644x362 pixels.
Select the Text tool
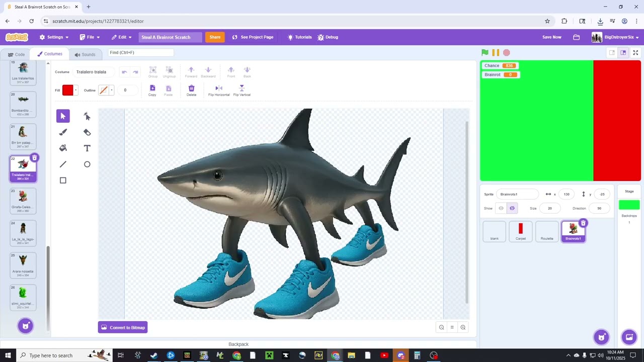[x=87, y=148]
